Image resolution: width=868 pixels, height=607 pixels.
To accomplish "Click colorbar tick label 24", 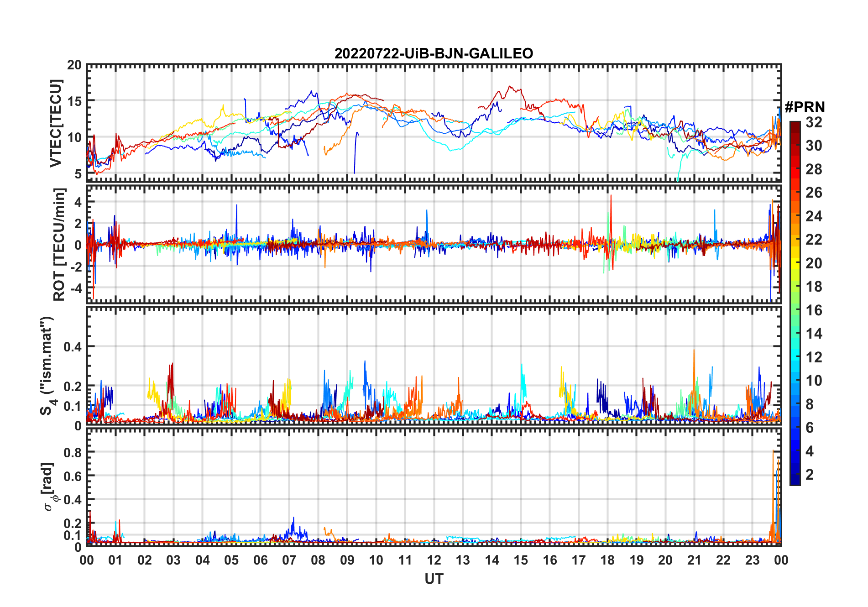I will point(814,216).
